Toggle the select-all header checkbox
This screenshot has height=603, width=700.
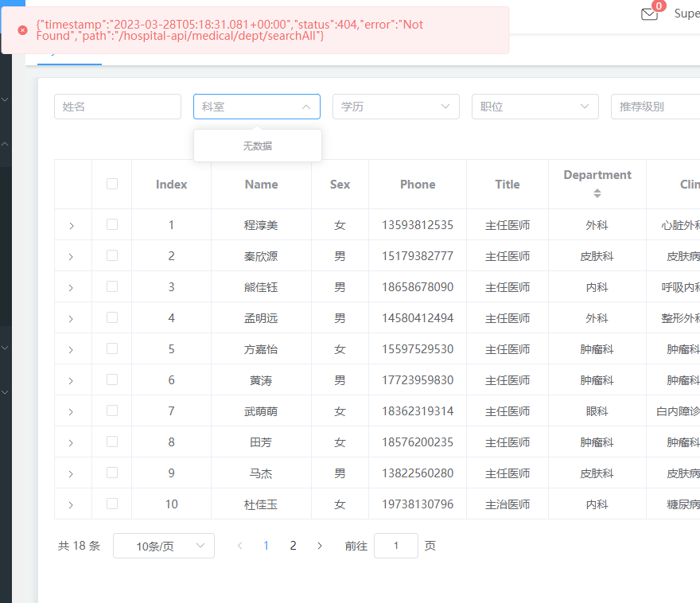pos(112,184)
